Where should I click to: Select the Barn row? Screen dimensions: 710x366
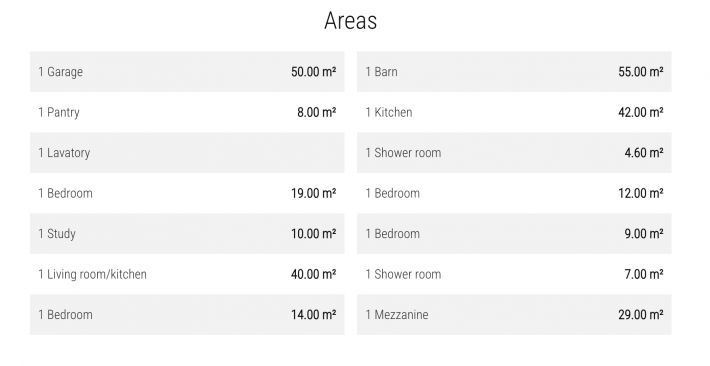click(514, 72)
